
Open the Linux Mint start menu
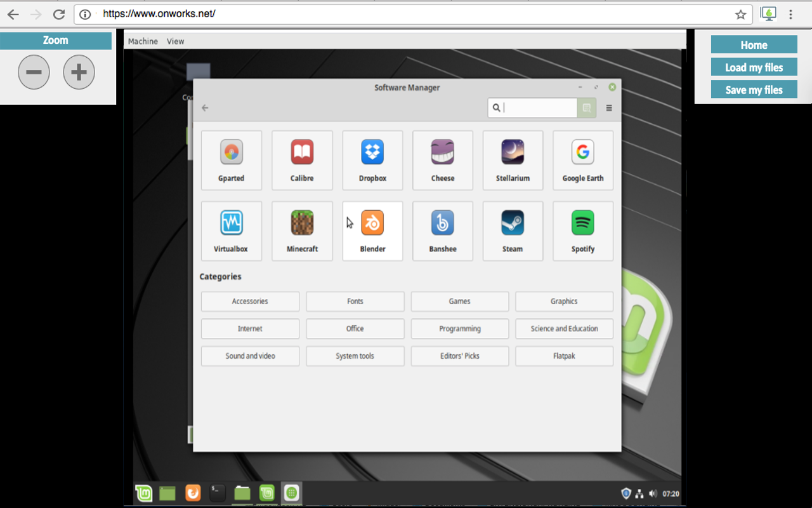(144, 493)
